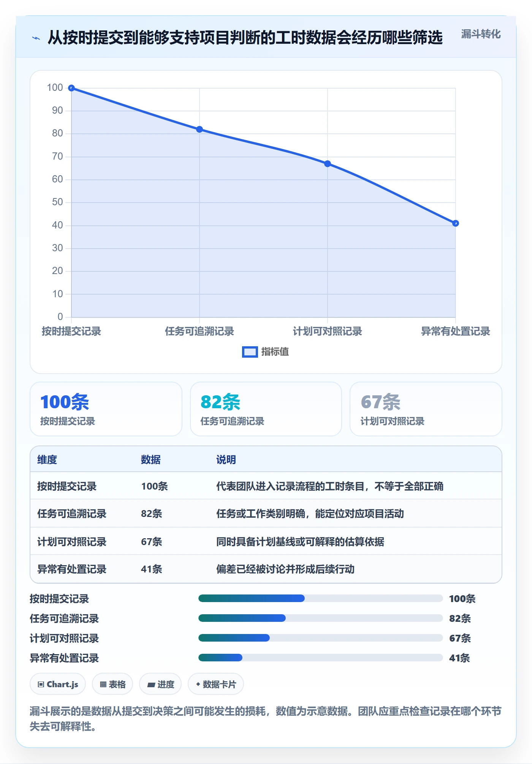
Task: Select the 41 data point for 异常有处置记录
Action: coord(456,223)
